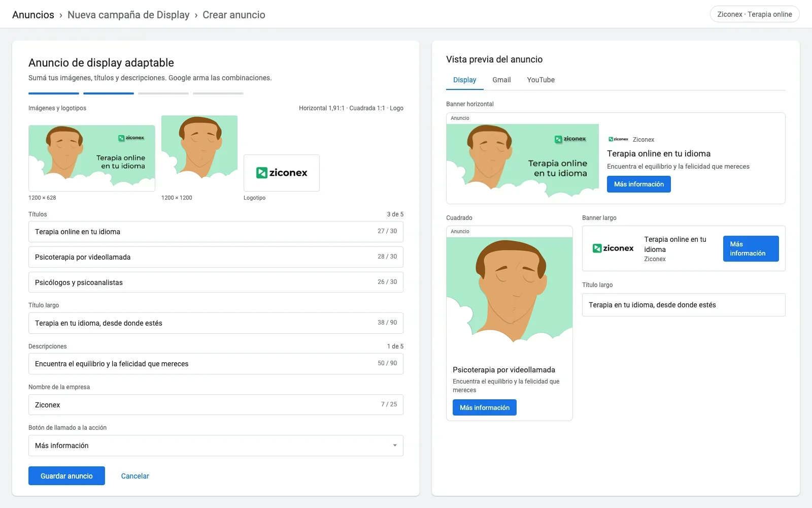This screenshot has width=812, height=508.
Task: Open Nueva campaña de Display breadcrumb
Action: pos(128,15)
